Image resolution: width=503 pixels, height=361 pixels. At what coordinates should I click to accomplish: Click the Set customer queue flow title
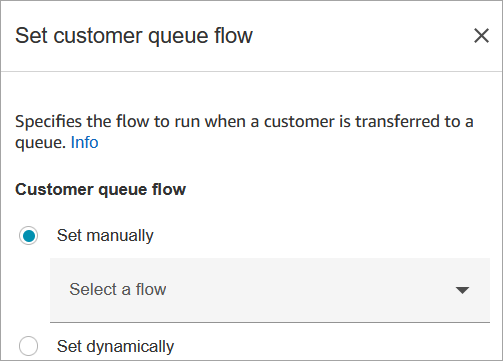[134, 36]
